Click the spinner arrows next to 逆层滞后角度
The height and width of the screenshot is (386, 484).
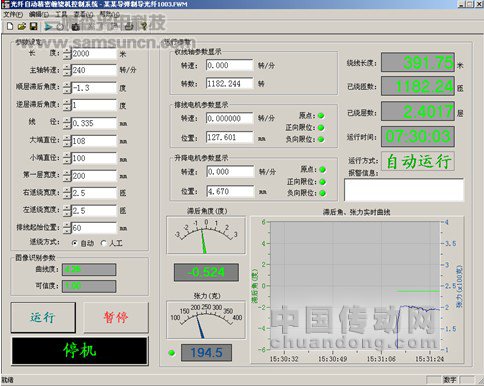[x=67, y=105]
